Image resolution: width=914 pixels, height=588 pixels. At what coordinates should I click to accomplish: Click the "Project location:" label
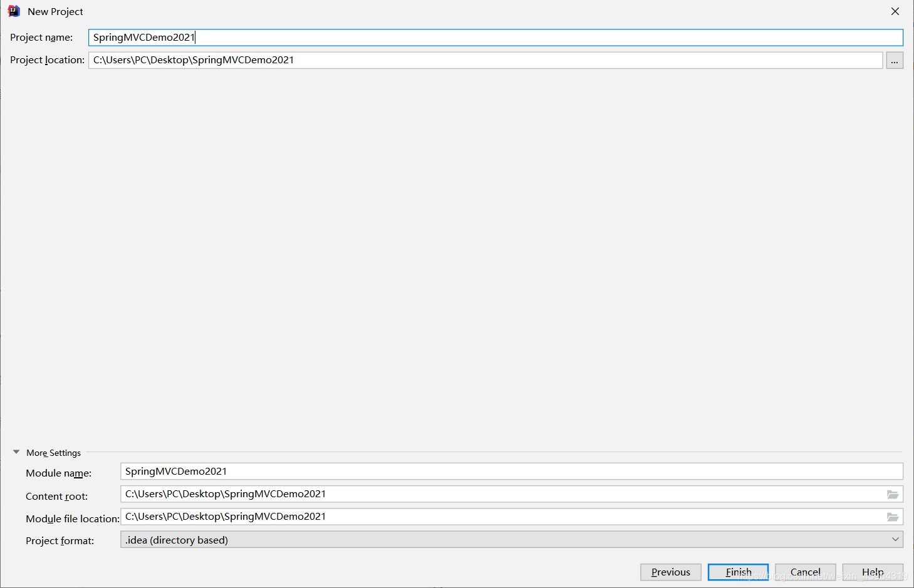click(x=47, y=60)
